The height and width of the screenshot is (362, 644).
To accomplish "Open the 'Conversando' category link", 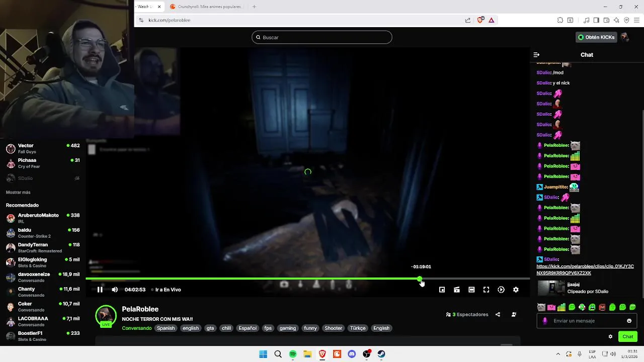I will coord(136,328).
